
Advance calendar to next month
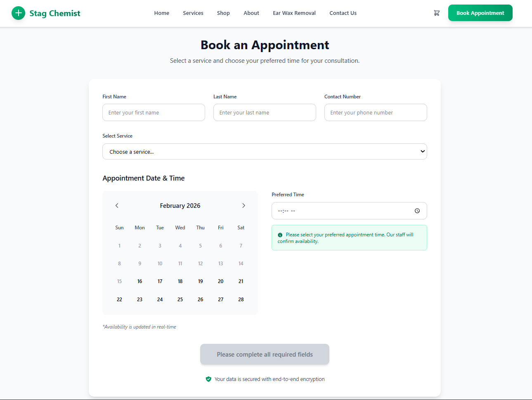click(244, 206)
